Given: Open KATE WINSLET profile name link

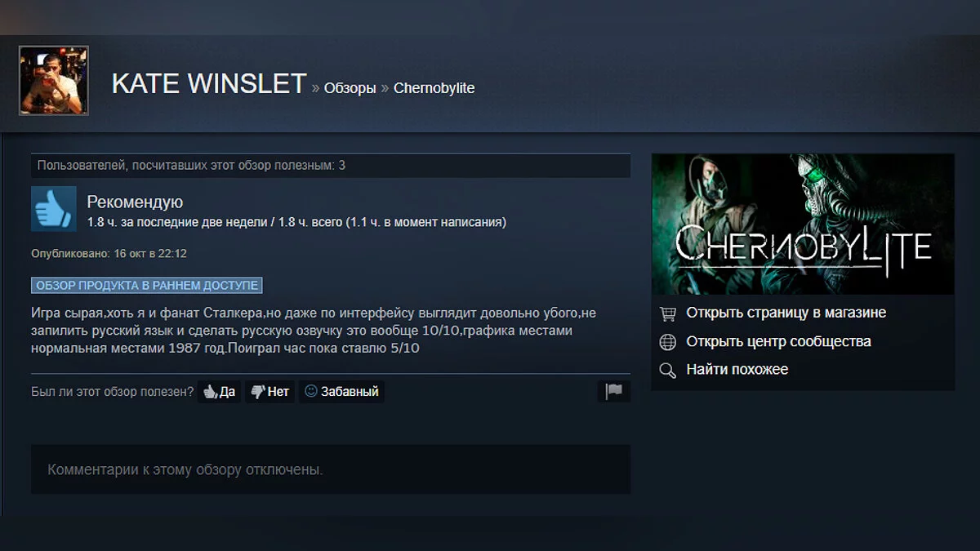Looking at the screenshot, I should (209, 84).
